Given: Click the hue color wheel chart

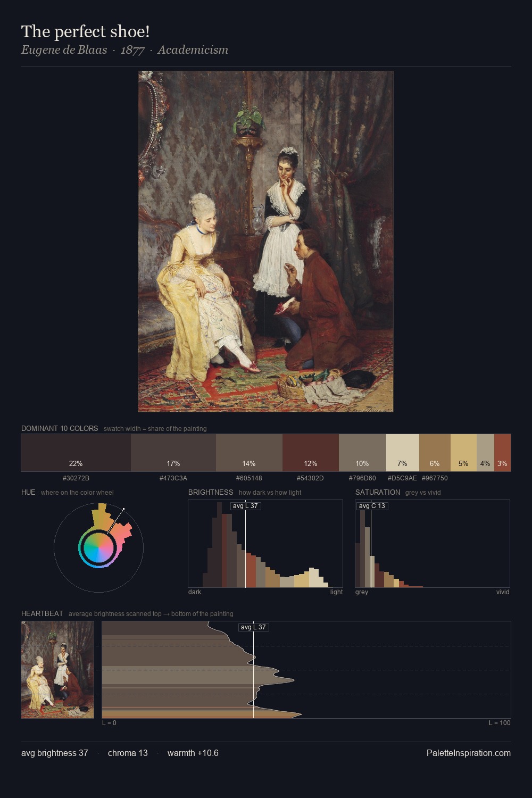Looking at the screenshot, I should click(x=98, y=547).
